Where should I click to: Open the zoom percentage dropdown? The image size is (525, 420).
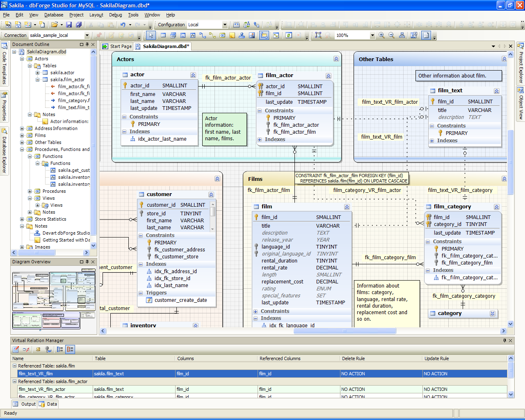372,35
